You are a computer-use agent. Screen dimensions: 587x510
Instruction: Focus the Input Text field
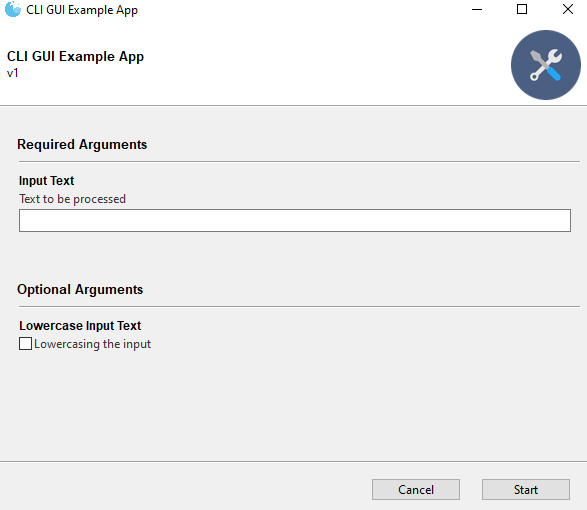(x=295, y=221)
